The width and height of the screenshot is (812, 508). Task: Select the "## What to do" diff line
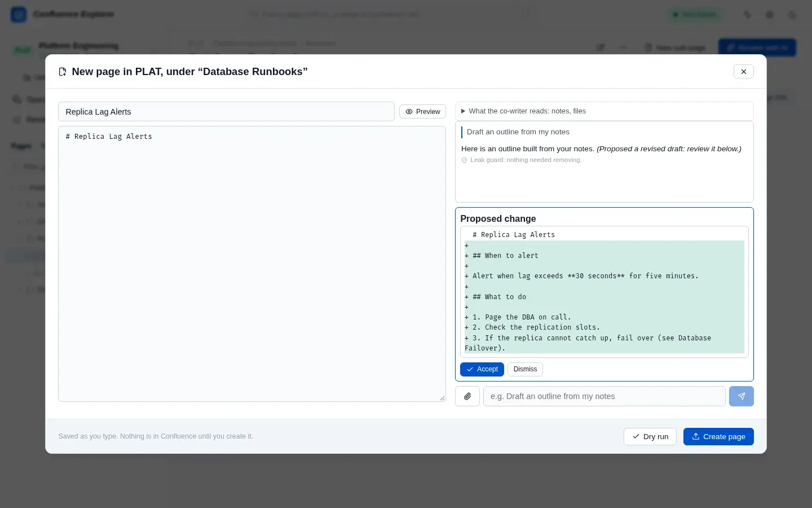point(604,297)
